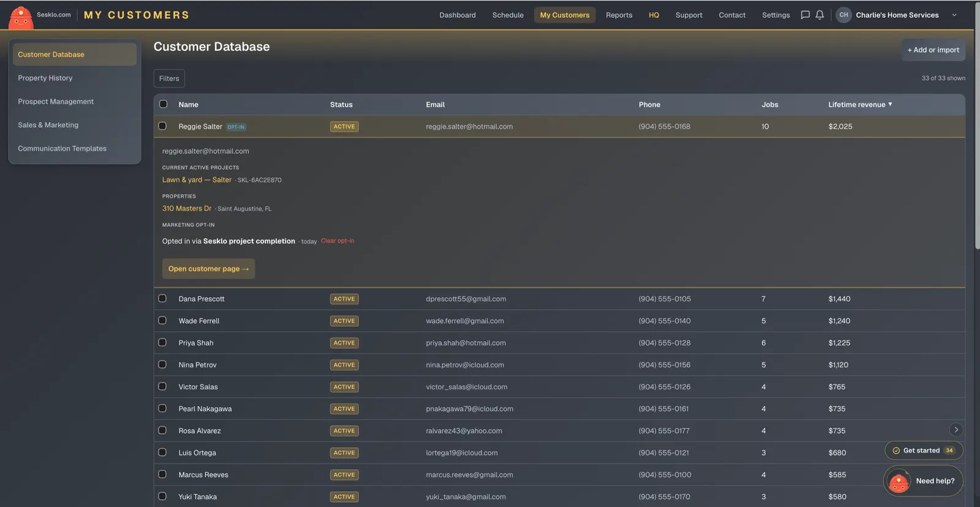980x507 pixels.
Task: Open the Reports section
Action: (619, 15)
